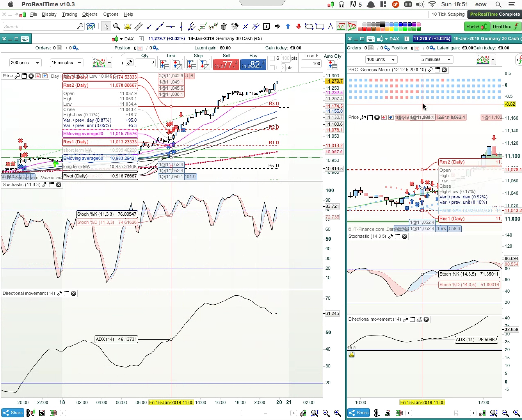Click the alert bell tool
Image resolution: width=522 pixels, height=420 pixels.
pos(127,26)
